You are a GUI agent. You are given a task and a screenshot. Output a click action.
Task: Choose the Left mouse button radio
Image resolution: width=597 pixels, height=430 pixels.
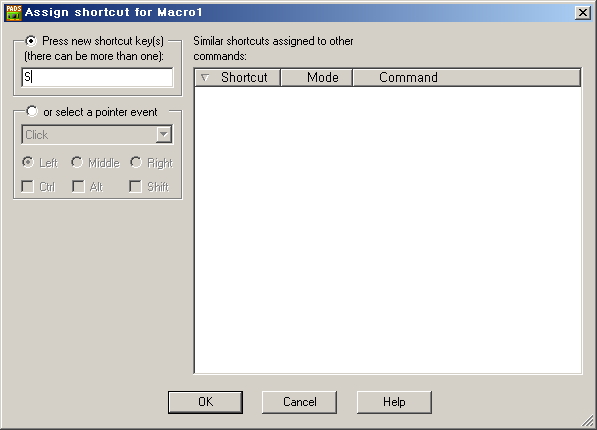[x=28, y=162]
